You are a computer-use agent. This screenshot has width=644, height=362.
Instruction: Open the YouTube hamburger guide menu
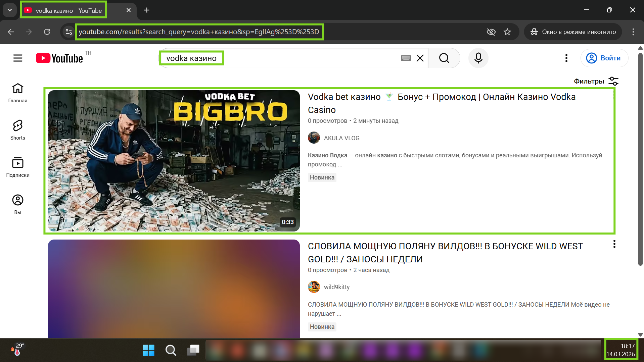pyautogui.click(x=18, y=58)
